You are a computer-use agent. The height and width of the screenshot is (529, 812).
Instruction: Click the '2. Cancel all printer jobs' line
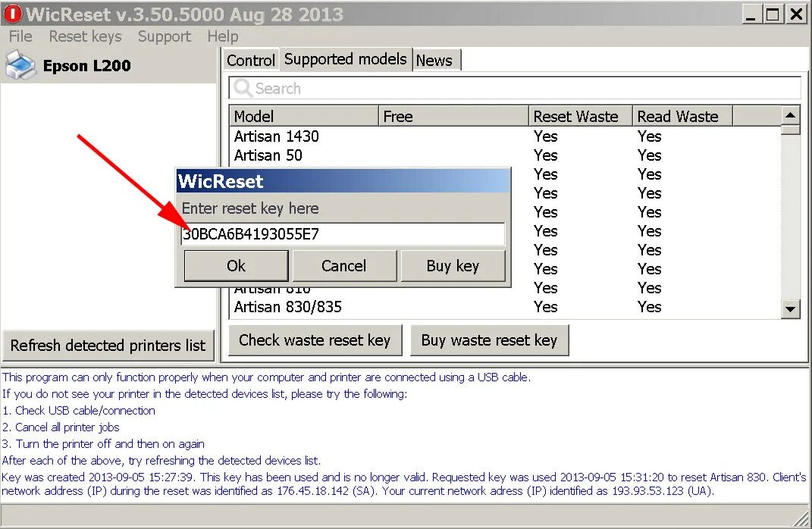pyautogui.click(x=61, y=427)
